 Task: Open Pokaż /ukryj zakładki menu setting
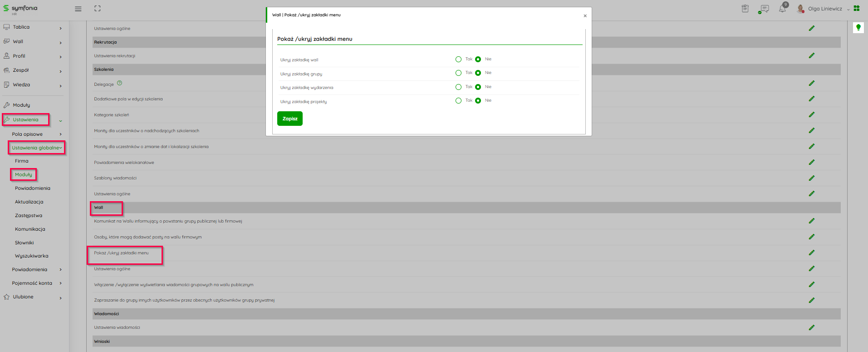pos(122,253)
